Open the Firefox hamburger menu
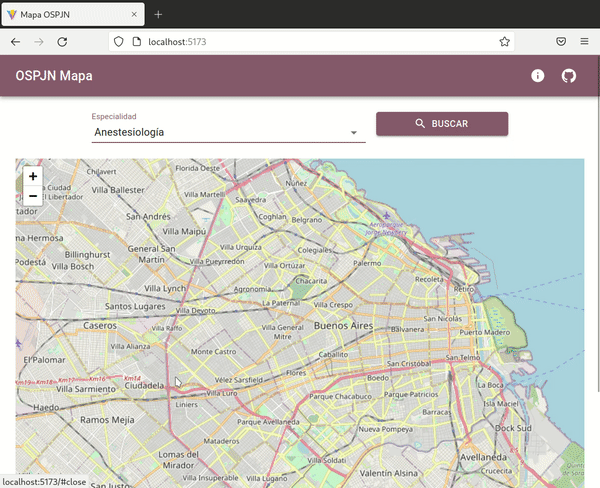This screenshot has height=488, width=600. [x=584, y=41]
